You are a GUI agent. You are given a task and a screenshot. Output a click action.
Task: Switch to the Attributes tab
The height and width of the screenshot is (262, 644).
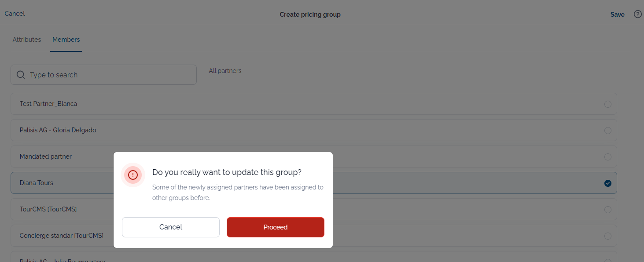[27, 40]
